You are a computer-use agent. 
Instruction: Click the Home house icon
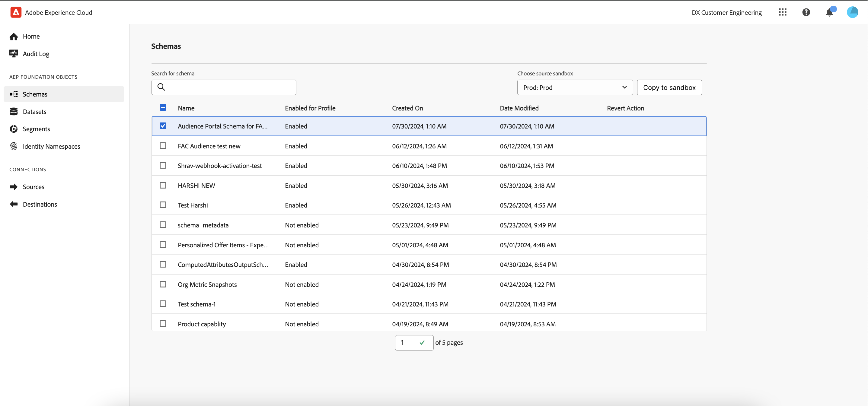click(14, 36)
